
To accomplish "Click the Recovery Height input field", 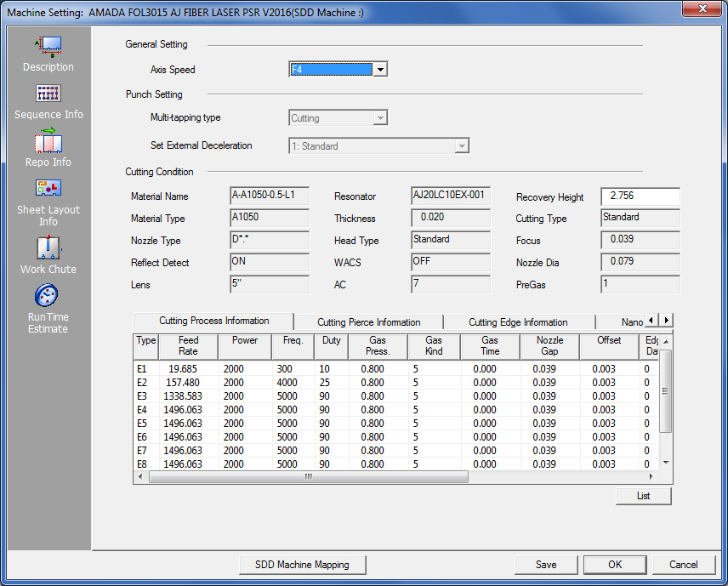I will coord(640,196).
